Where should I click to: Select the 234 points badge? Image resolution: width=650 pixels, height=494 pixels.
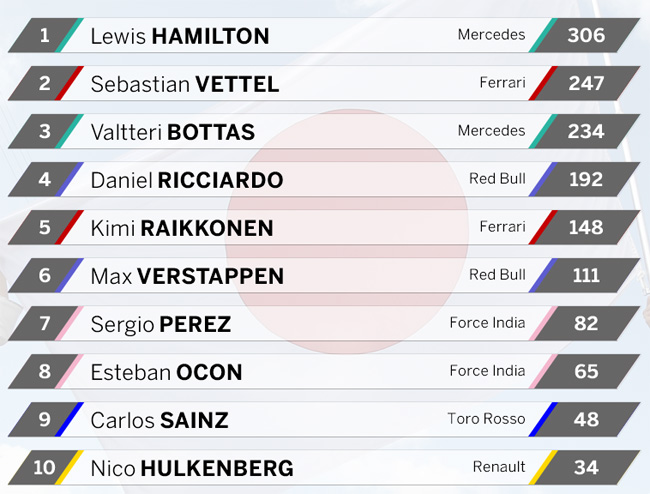(586, 131)
